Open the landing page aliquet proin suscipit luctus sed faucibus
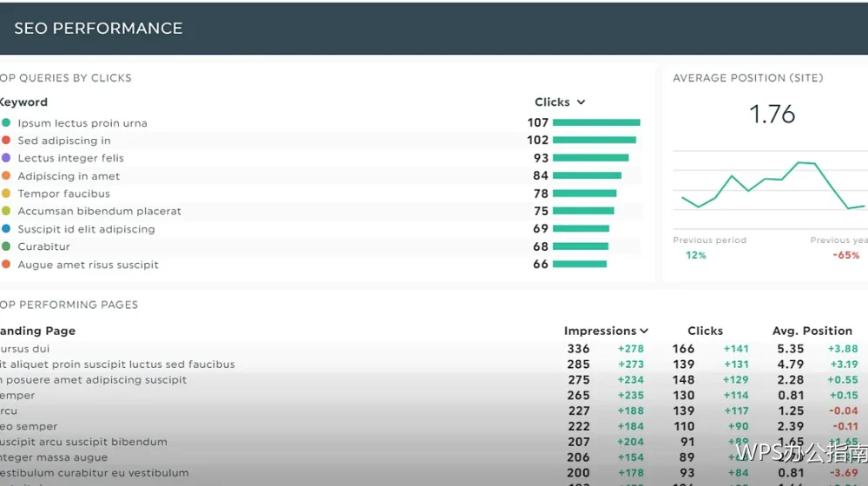This screenshot has width=868, height=486. point(117,364)
